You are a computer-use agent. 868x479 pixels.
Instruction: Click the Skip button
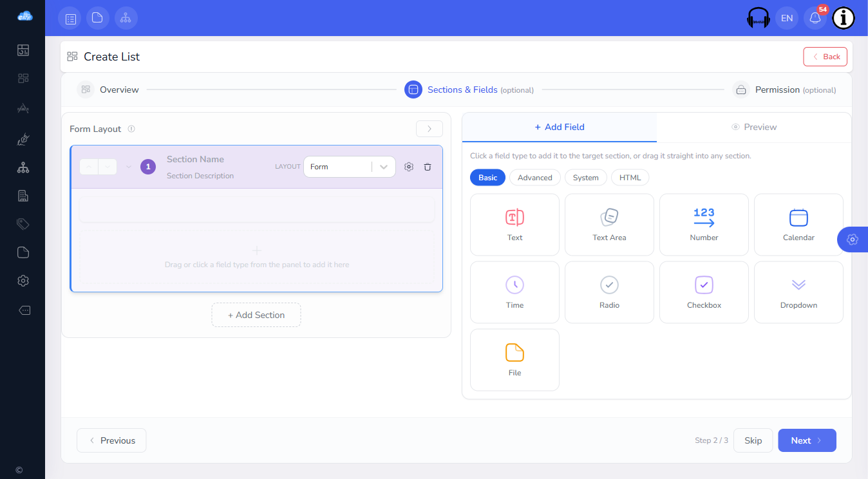pyautogui.click(x=753, y=440)
